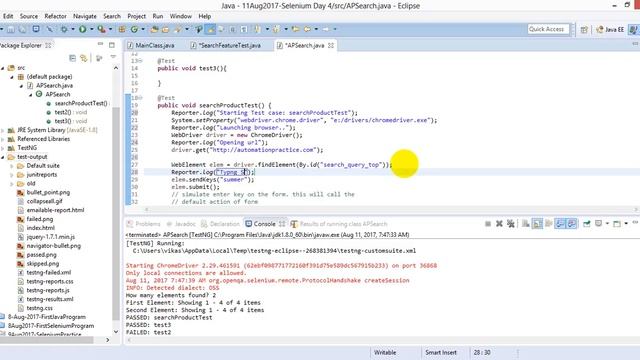Viewport: 640px width, 360px height.
Task: Minimize the Package Explorer view
Action: [x=100, y=44]
